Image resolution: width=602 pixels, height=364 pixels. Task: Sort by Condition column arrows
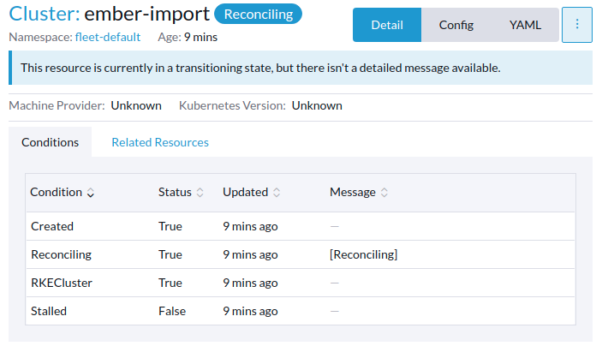coord(91,193)
